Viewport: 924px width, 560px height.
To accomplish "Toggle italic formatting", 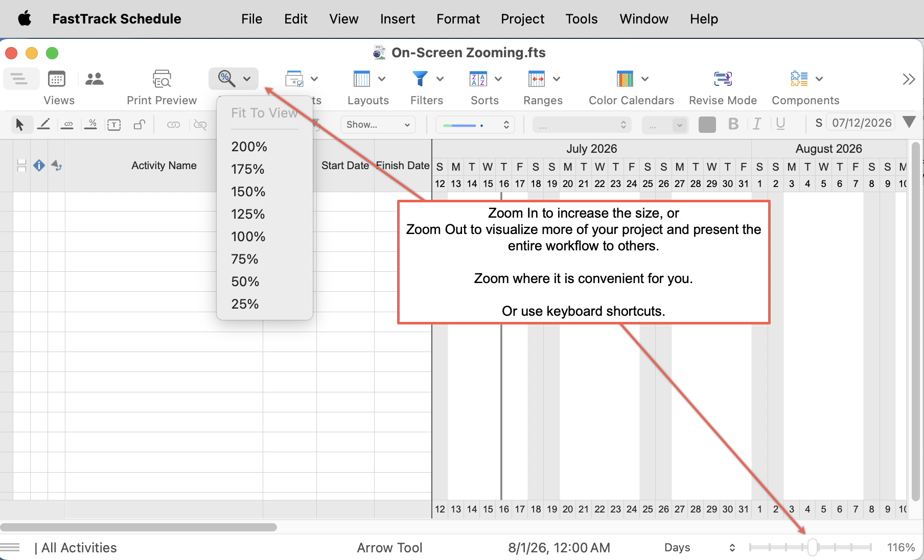I will click(x=757, y=124).
